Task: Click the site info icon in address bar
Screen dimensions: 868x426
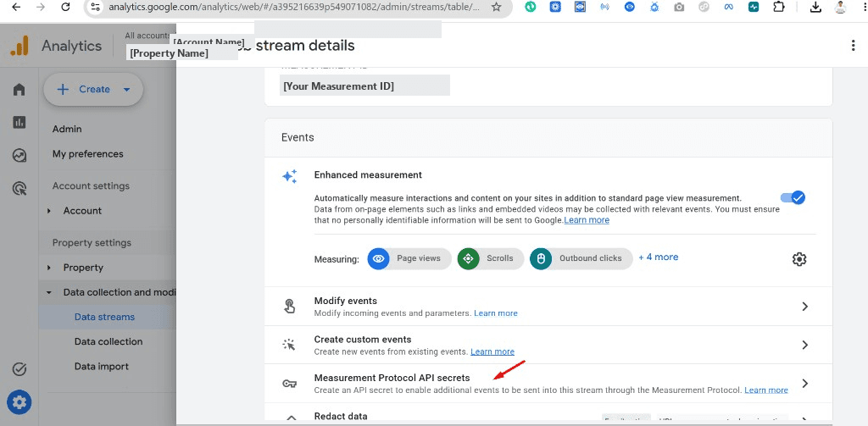Action: point(95,7)
